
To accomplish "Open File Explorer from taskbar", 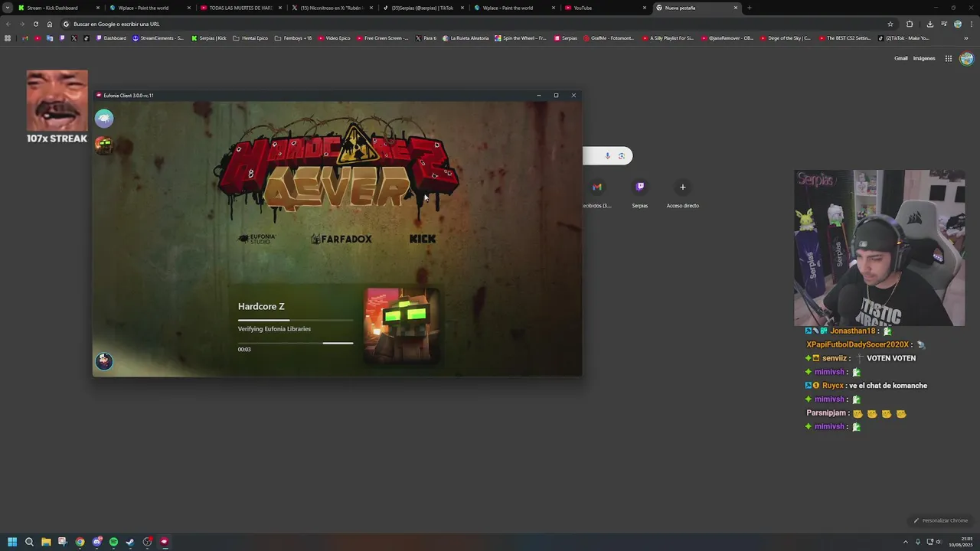I will tap(46, 542).
